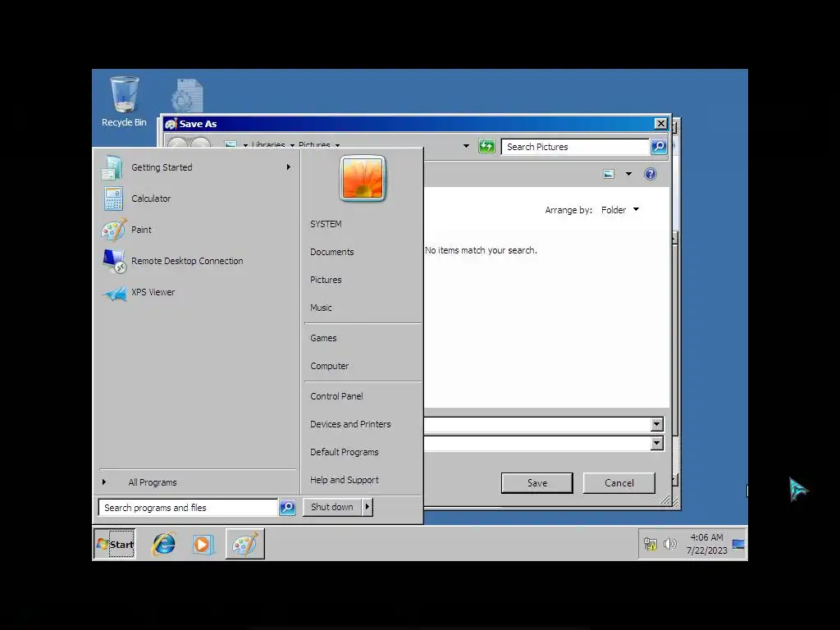Open Help and Support
Image resolution: width=840 pixels, height=630 pixels.
(x=345, y=479)
